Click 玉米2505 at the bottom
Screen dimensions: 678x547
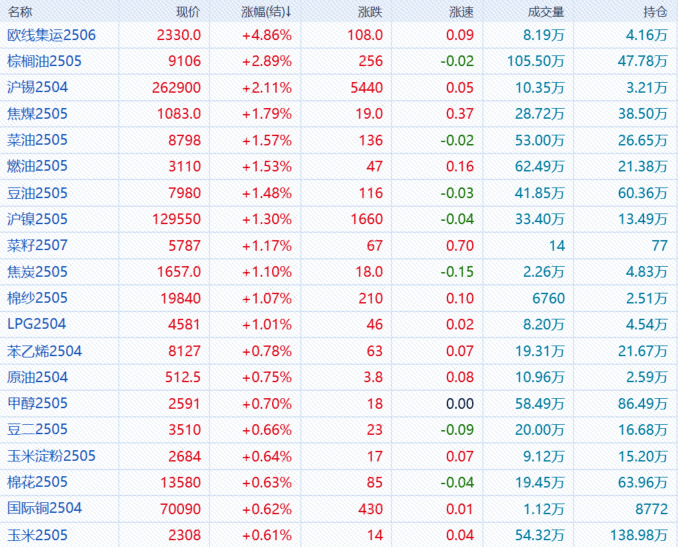click(38, 535)
